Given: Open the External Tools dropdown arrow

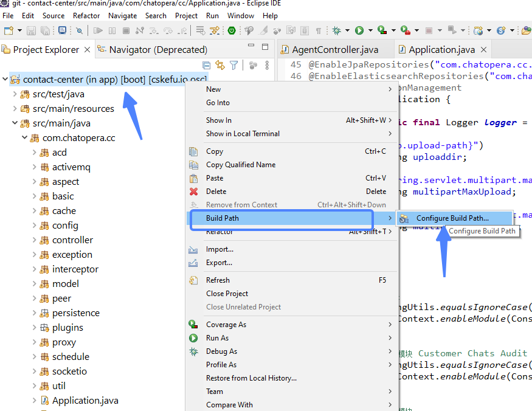Looking at the screenshot, I should pyautogui.click(x=416, y=30).
